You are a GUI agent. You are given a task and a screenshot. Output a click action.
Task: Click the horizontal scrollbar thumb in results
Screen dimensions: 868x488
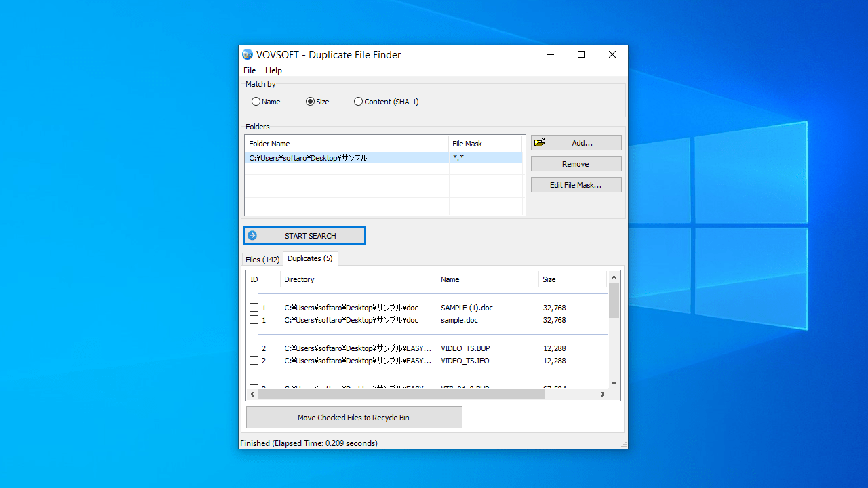[401, 394]
